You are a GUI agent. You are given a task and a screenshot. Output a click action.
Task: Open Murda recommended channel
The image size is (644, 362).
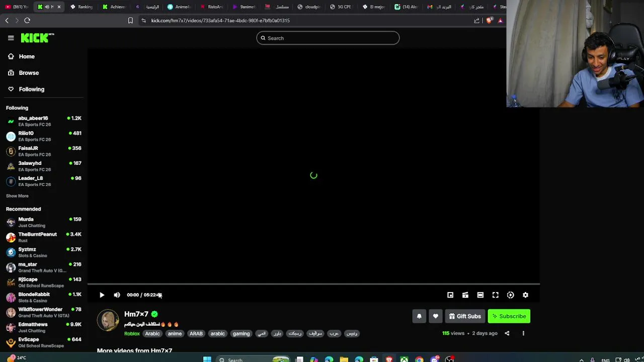pyautogui.click(x=44, y=222)
